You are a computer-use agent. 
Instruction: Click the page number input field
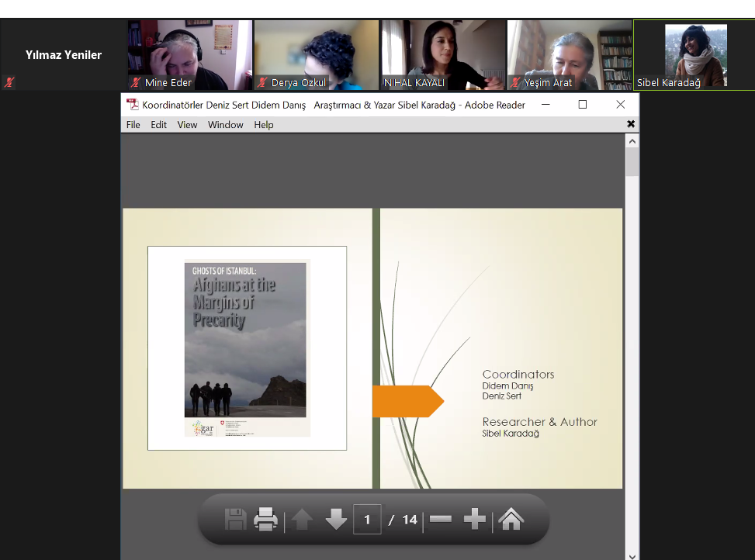(367, 520)
